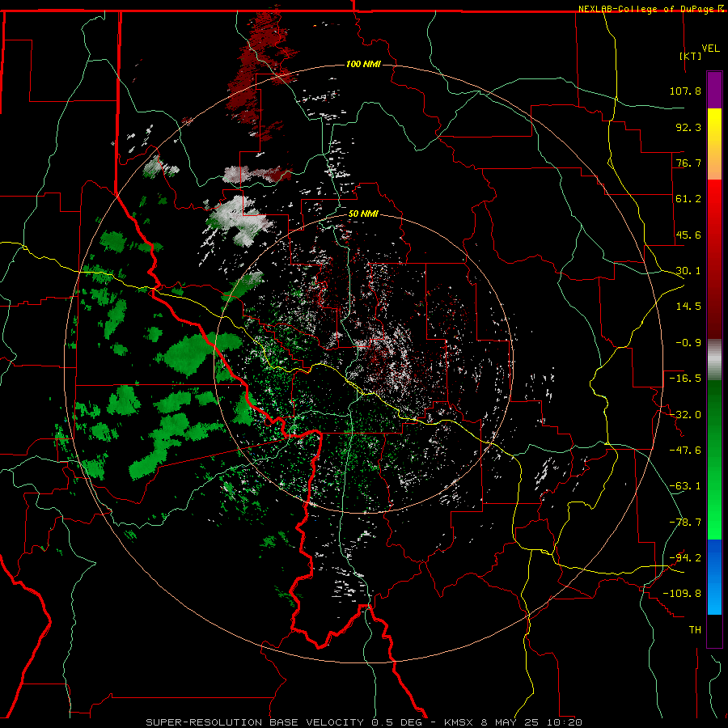Click the -78.7 velocity scale value
Image resolution: width=728 pixels, height=728 pixels.
685,523
